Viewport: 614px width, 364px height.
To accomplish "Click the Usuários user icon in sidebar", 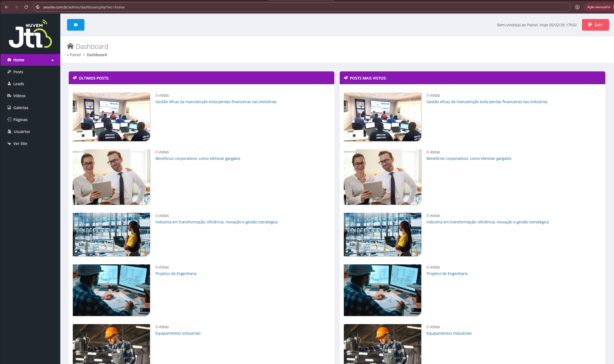I will pos(10,131).
